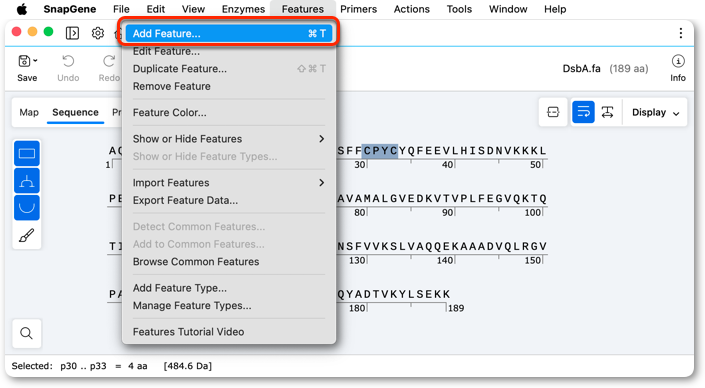Open the Help menu
Image resolution: width=705 pixels, height=388 pixels.
click(555, 9)
